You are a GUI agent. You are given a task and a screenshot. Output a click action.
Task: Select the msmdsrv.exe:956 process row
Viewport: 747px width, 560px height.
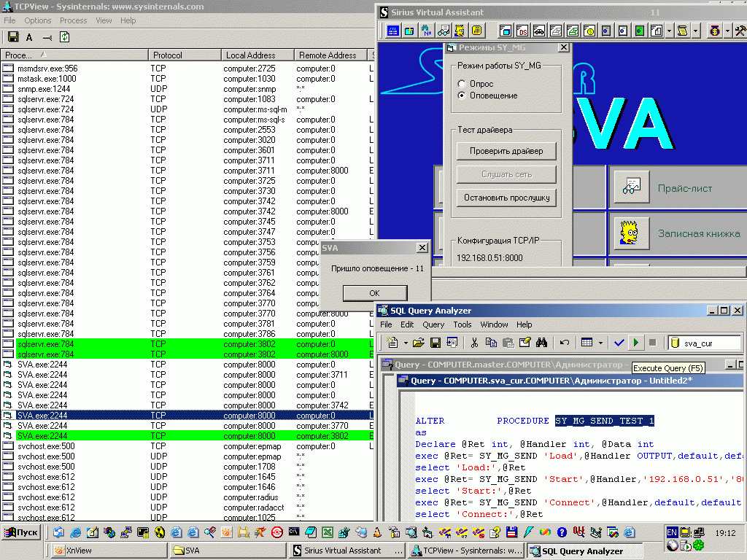point(187,69)
